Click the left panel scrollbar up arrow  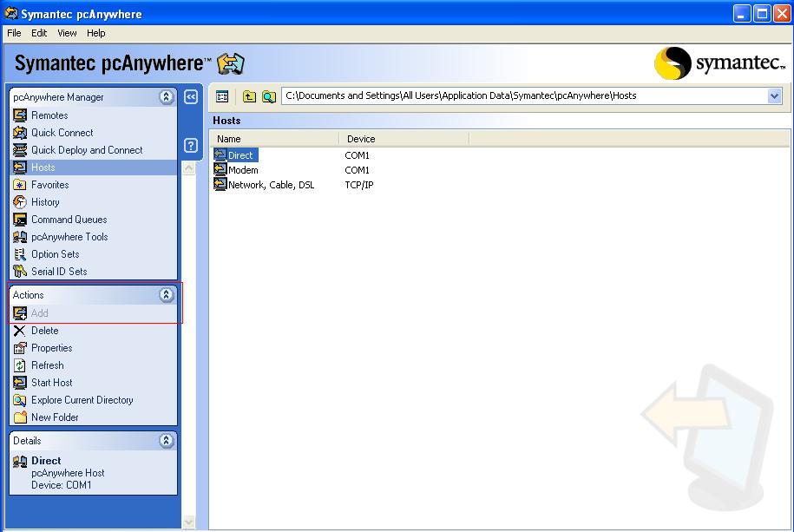click(188, 167)
